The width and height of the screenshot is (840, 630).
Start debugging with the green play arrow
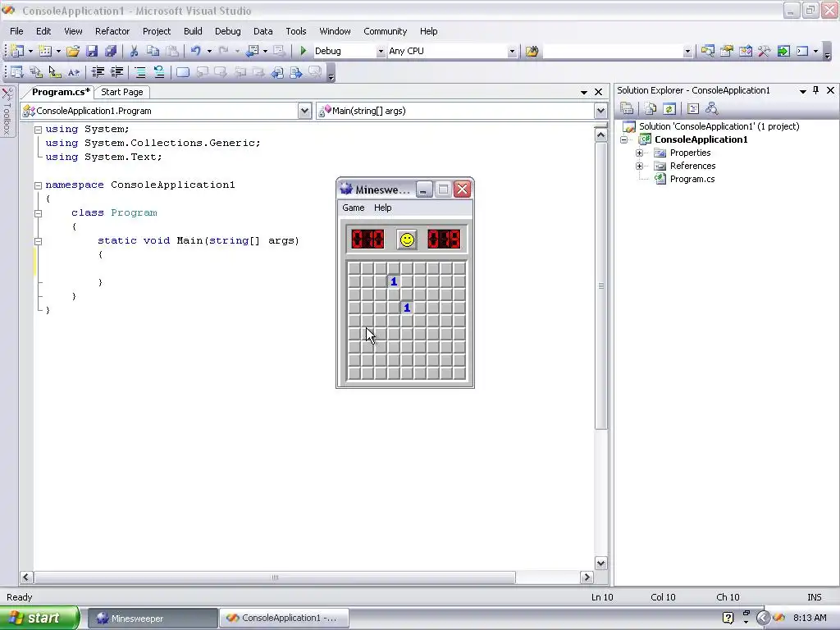click(304, 51)
